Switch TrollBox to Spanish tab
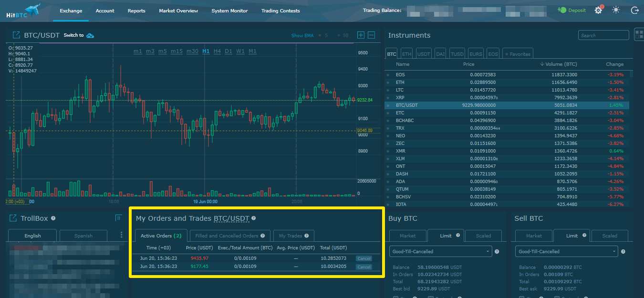 coord(83,236)
